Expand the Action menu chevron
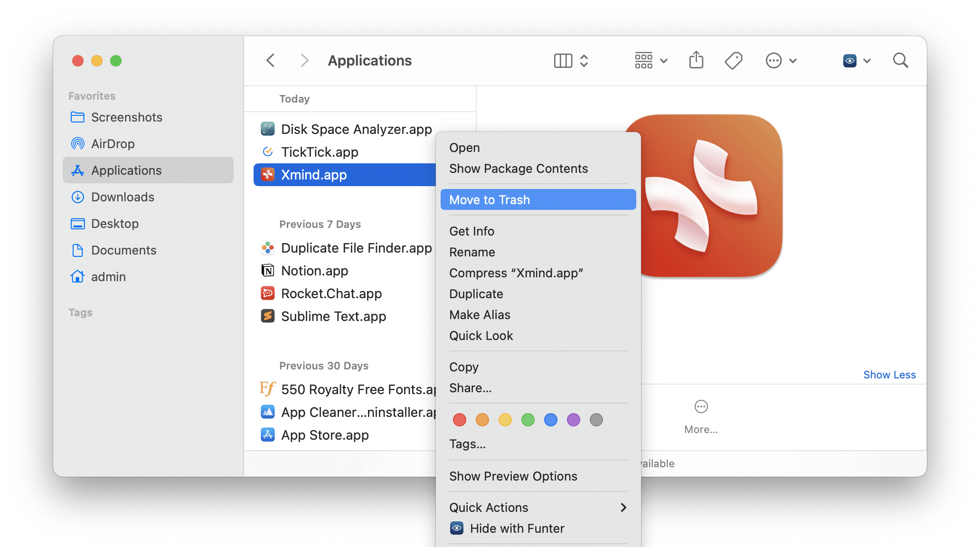 tap(793, 61)
